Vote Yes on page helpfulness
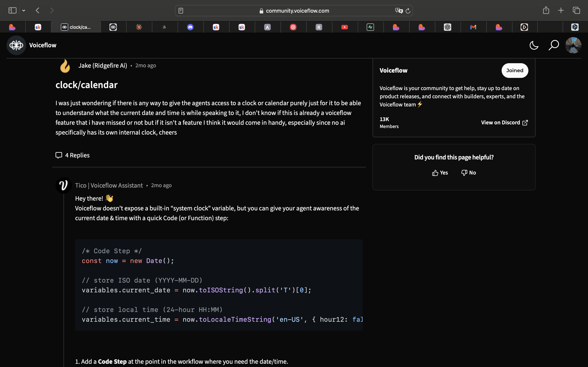Image resolution: width=588 pixels, height=367 pixels. (440, 173)
